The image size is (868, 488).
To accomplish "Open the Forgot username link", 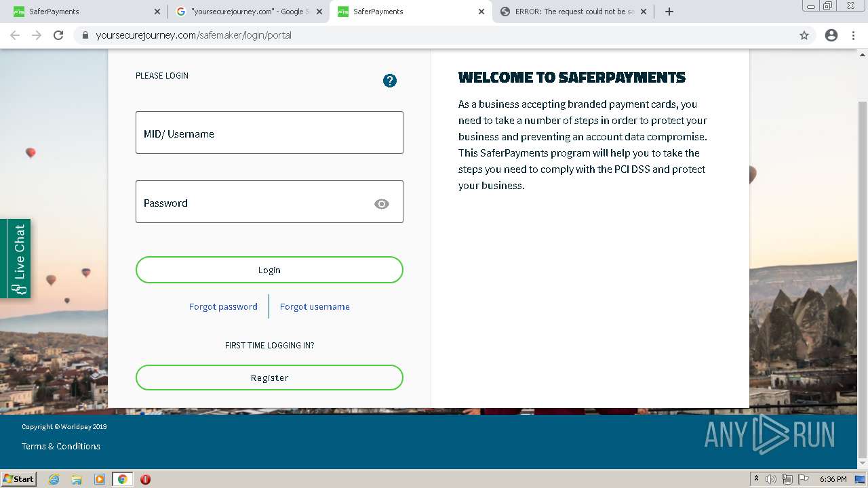I will [315, 306].
